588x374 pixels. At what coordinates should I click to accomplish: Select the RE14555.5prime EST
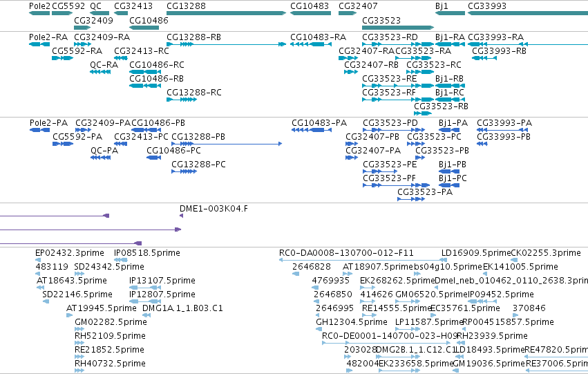tap(369, 315)
